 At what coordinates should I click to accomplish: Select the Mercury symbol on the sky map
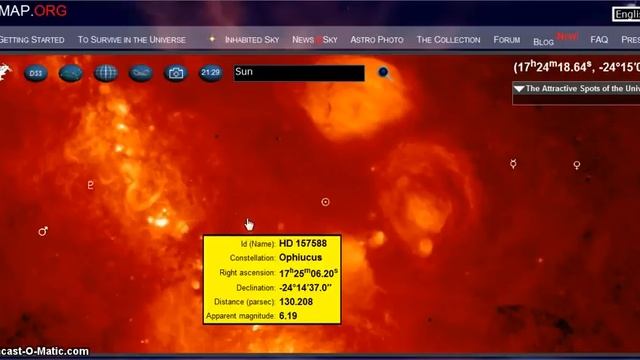pos(513,164)
